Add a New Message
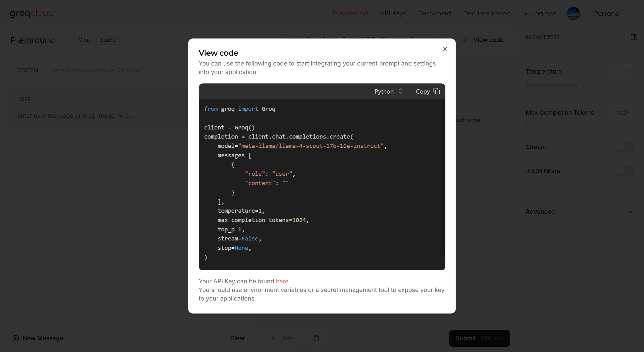The image size is (644, 352). pyautogui.click(x=38, y=338)
